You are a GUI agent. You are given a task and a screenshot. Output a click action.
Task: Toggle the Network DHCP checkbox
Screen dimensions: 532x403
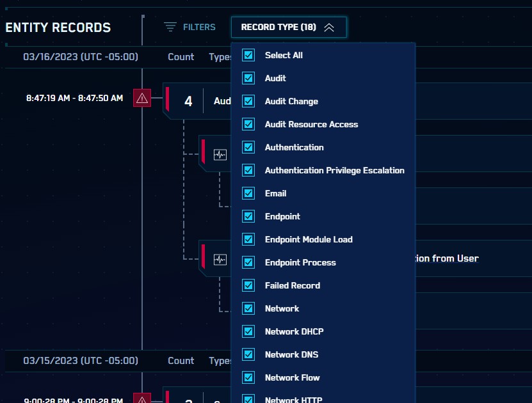click(248, 331)
